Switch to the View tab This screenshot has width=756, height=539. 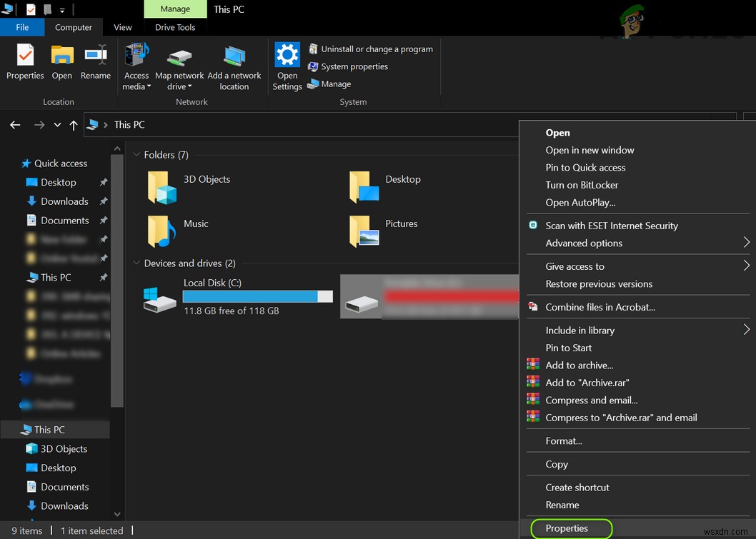point(122,27)
